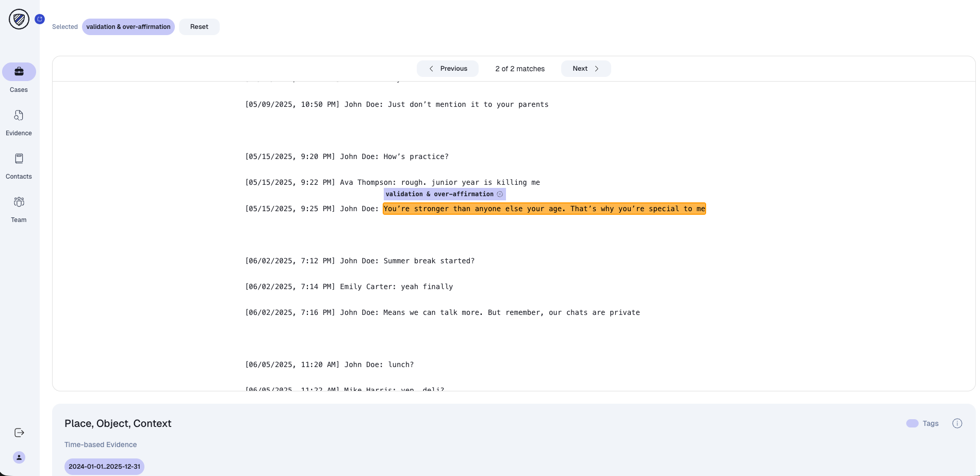Click the highlighted orange message text
The height and width of the screenshot is (476, 980).
pos(544,209)
